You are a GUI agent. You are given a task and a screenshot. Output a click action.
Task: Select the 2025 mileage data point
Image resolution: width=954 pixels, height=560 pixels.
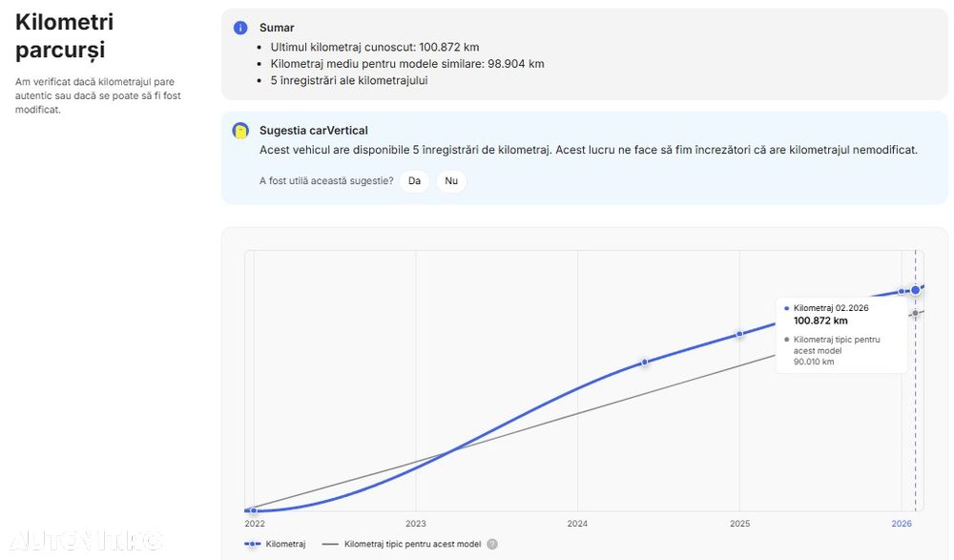click(x=739, y=334)
